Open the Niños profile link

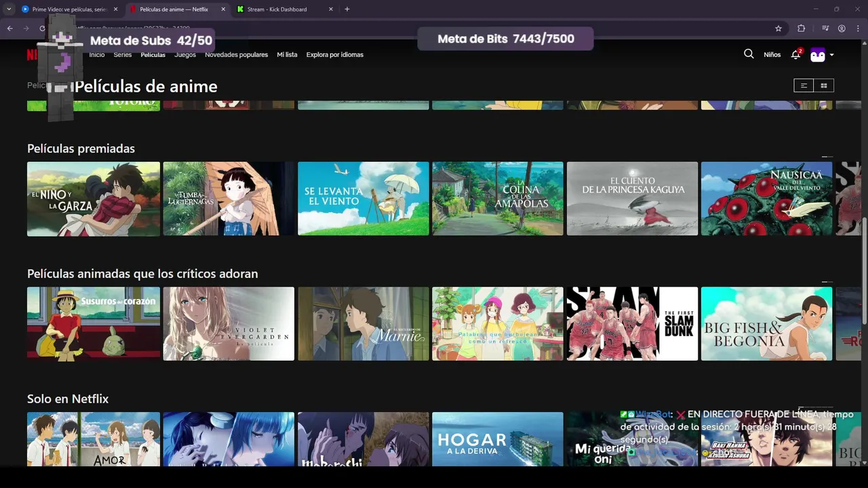tap(772, 55)
